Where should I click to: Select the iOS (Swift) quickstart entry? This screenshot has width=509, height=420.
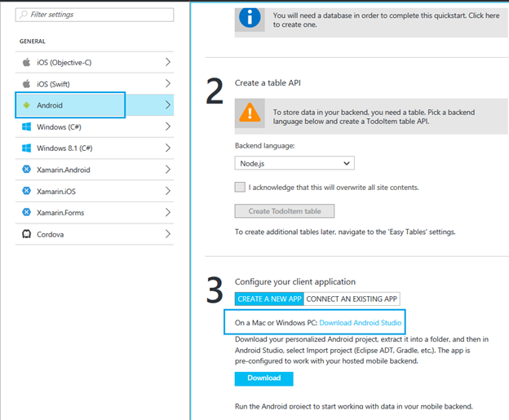point(95,84)
